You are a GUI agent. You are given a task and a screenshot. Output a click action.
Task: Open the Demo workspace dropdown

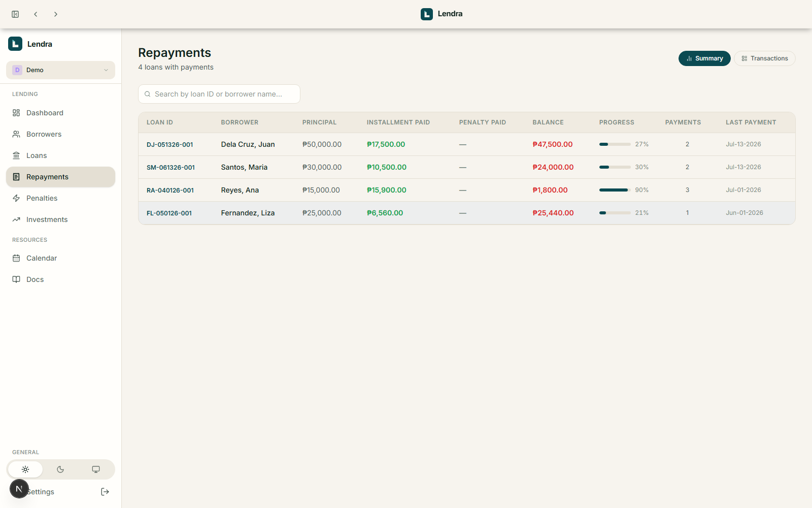pos(60,70)
